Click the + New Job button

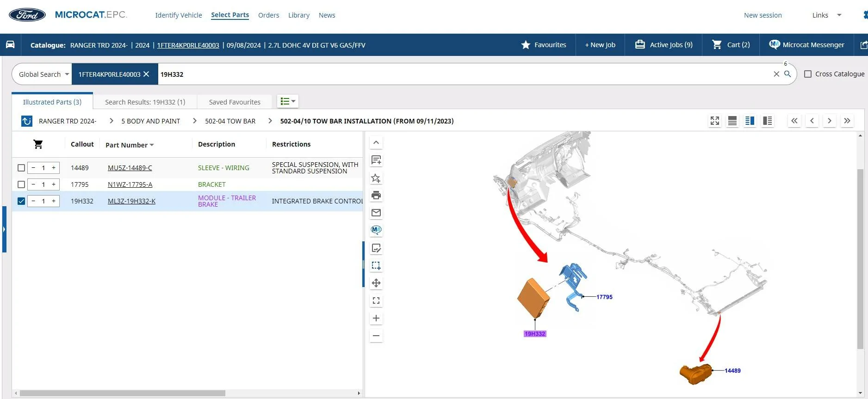(x=600, y=45)
